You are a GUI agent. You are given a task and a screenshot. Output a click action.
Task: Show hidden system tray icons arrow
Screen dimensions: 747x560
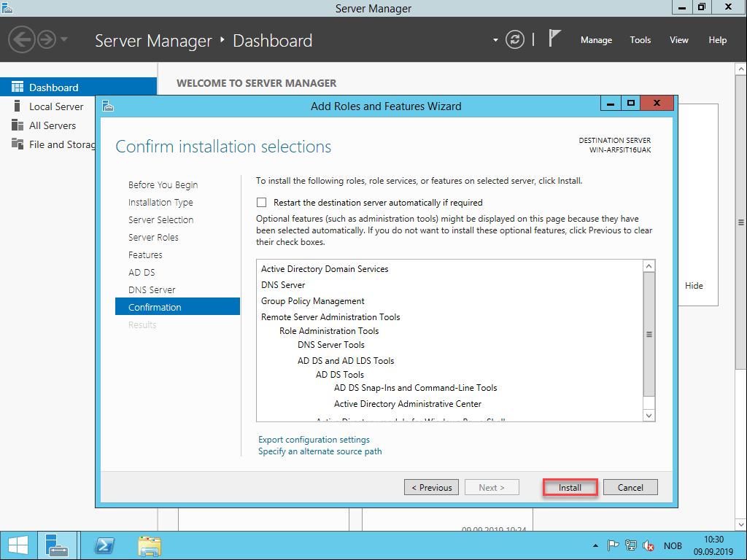pos(595,545)
